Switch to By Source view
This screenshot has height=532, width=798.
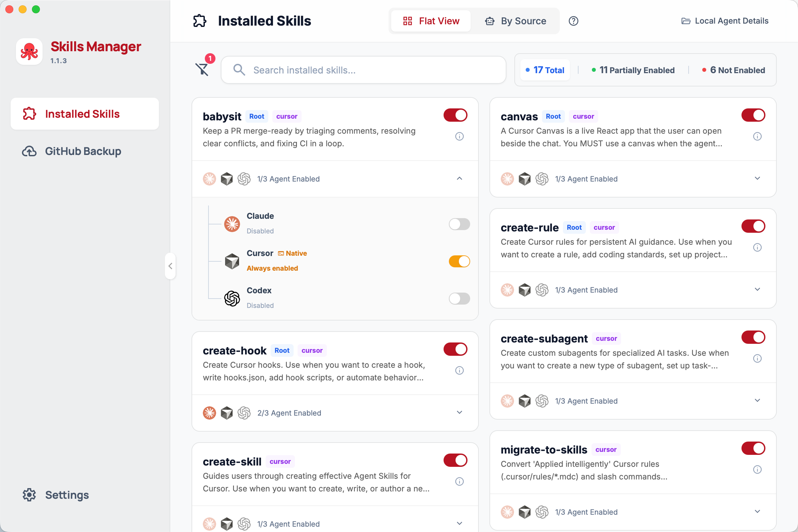pos(515,21)
